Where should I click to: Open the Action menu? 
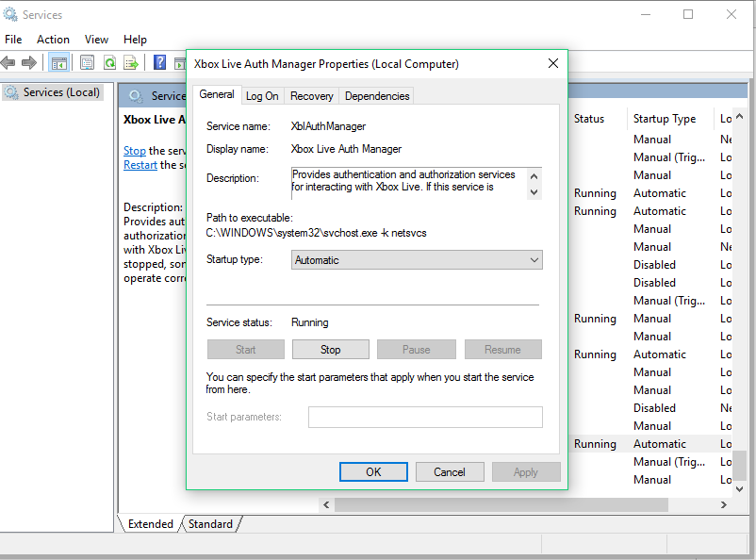[x=53, y=40]
